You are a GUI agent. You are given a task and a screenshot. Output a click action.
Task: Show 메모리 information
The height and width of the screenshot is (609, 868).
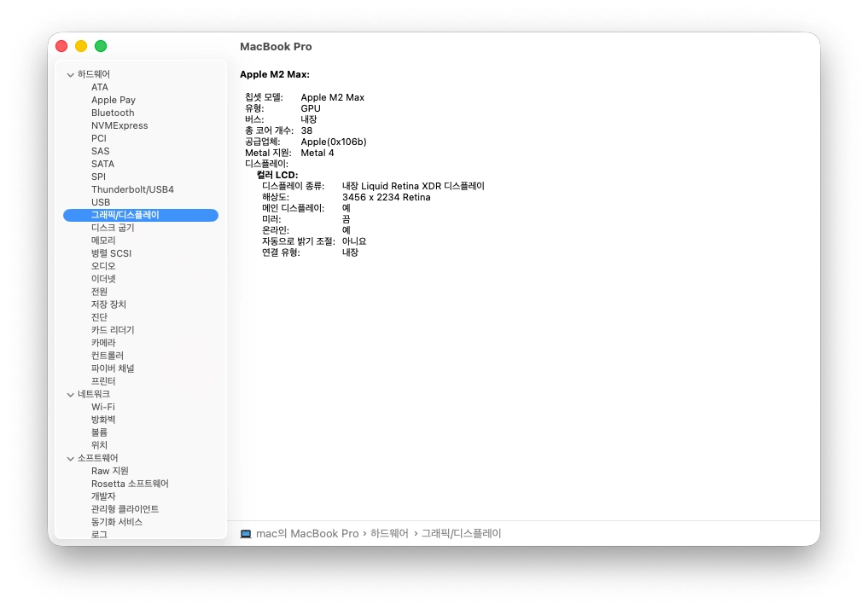103,241
